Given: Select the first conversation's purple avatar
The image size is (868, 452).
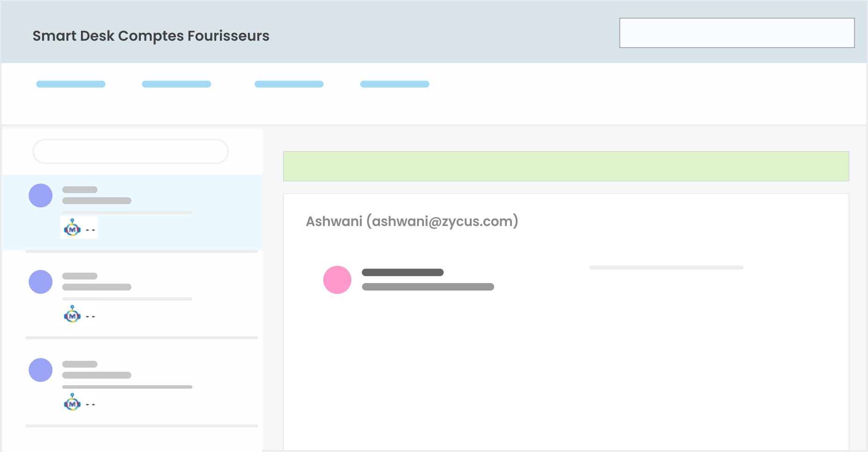Looking at the screenshot, I should 41,196.
